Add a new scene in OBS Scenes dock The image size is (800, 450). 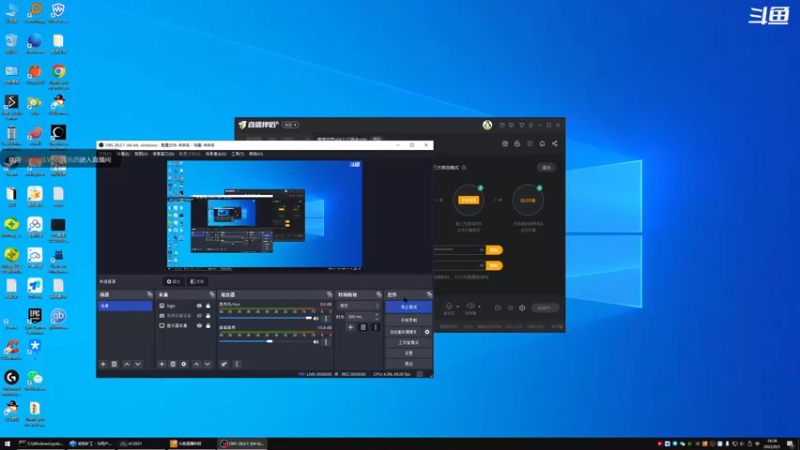[103, 364]
